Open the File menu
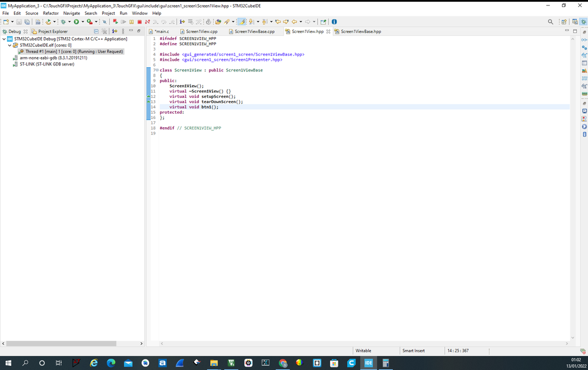 coord(6,13)
